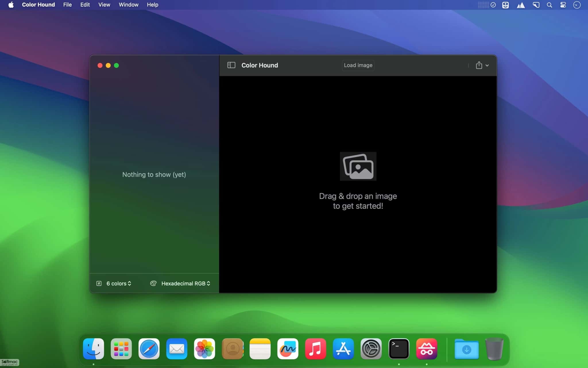This screenshot has width=588, height=368.
Task: Open the Trash in the Dock
Action: point(494,349)
